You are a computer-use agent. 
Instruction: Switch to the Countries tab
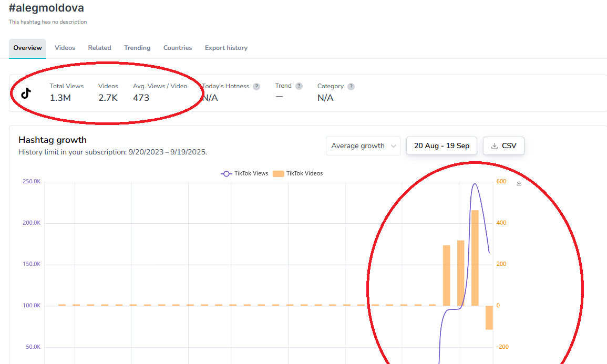178,48
